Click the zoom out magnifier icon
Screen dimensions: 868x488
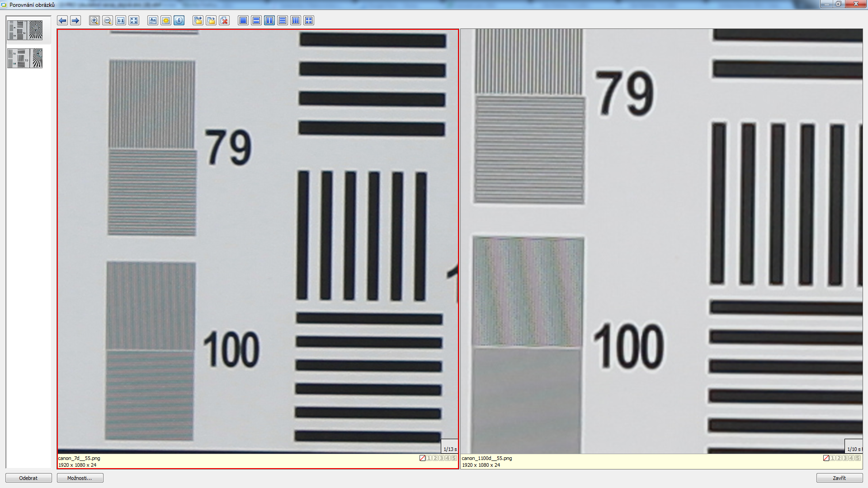pos(107,20)
